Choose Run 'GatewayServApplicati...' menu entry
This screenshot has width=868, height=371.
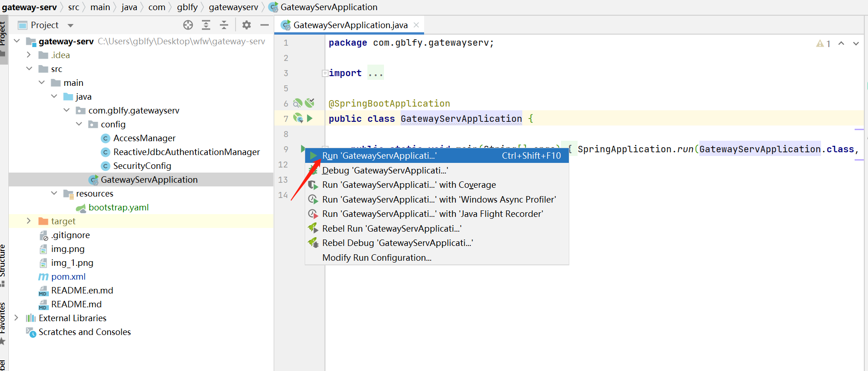point(437,156)
